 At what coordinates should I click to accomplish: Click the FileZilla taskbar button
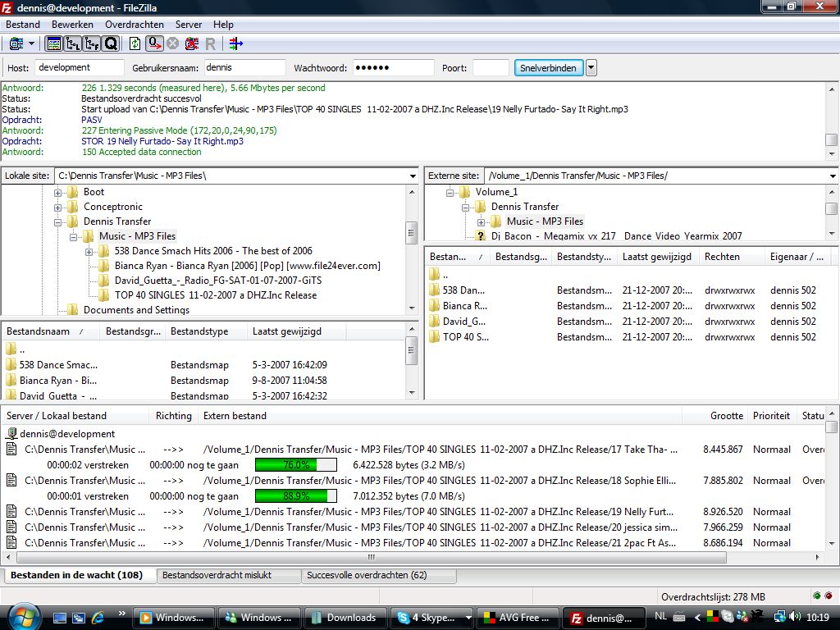[x=602, y=618]
